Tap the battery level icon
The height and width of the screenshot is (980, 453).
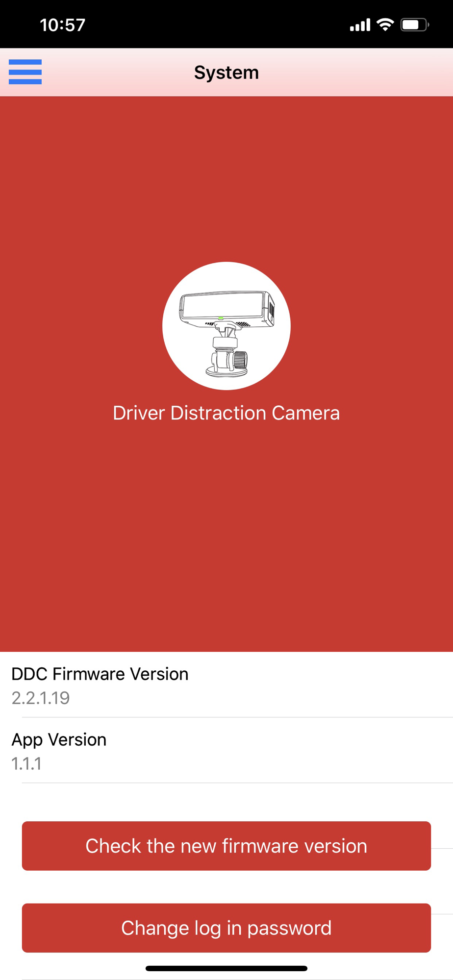(415, 24)
